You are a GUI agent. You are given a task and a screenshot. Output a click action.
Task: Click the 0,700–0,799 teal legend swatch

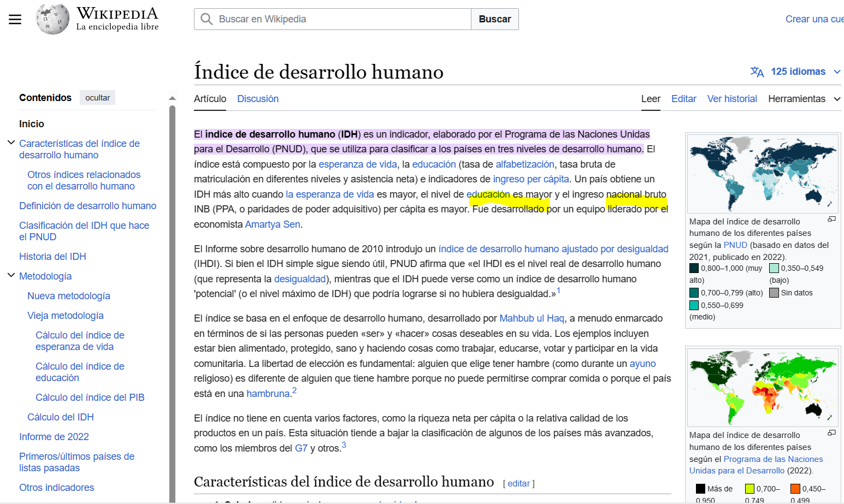tap(694, 293)
